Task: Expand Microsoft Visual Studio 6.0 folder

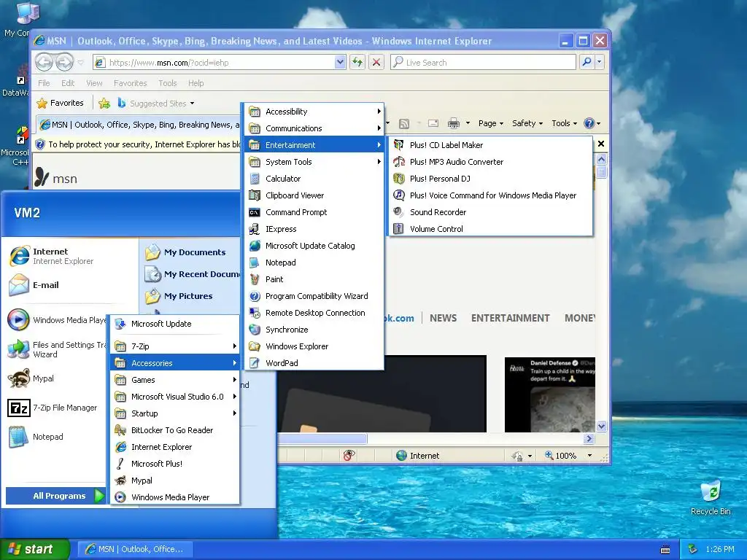Action: pos(175,396)
